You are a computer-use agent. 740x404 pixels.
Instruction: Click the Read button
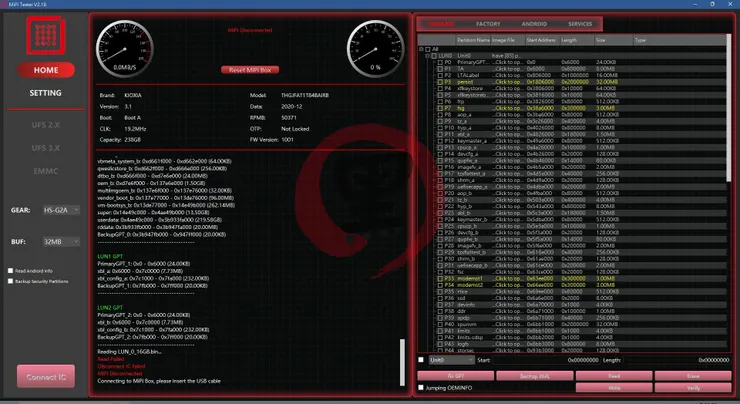(614, 376)
